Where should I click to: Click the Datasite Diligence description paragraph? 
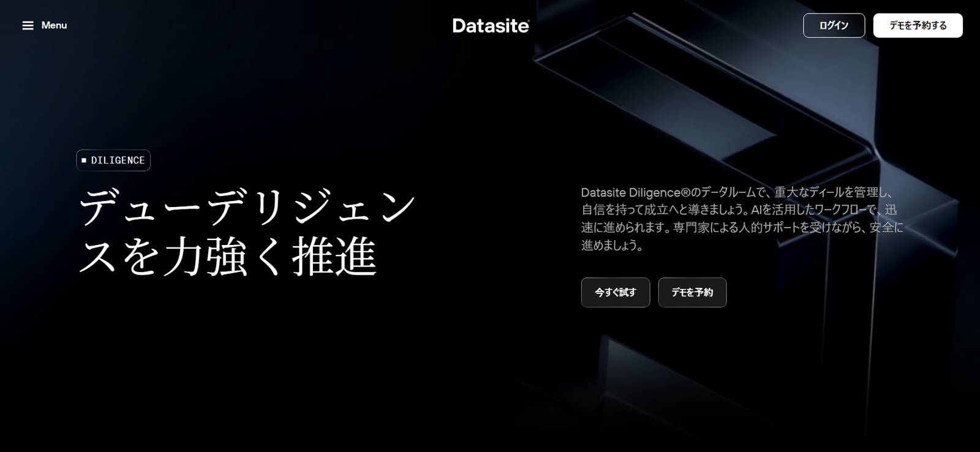tap(742, 219)
